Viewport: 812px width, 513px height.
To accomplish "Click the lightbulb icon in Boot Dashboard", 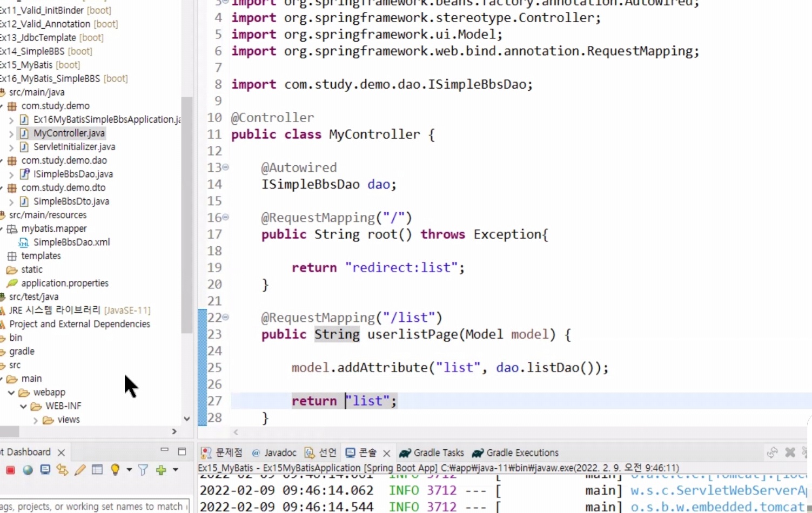I will pos(115,470).
